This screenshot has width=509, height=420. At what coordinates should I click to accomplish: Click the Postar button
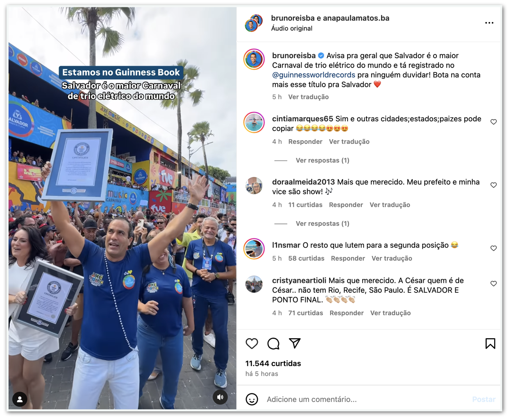(484, 399)
